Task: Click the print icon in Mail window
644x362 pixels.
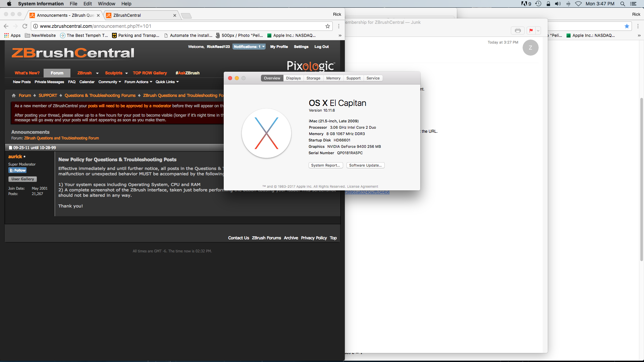Action: click(518, 31)
